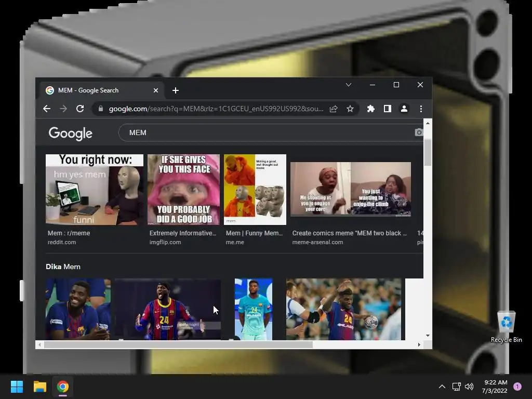Open the notification badge in the tray
The width and height of the screenshot is (532, 399).
click(517, 387)
